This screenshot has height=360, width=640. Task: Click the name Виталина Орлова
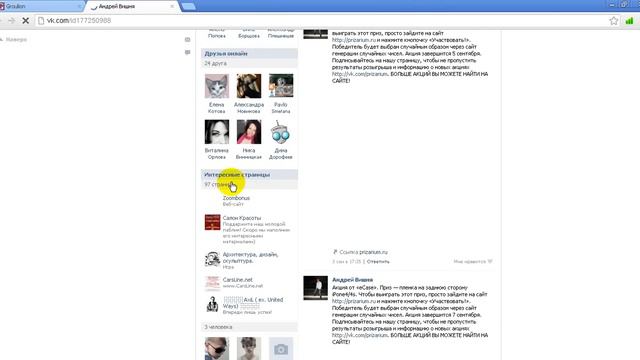tap(217, 153)
